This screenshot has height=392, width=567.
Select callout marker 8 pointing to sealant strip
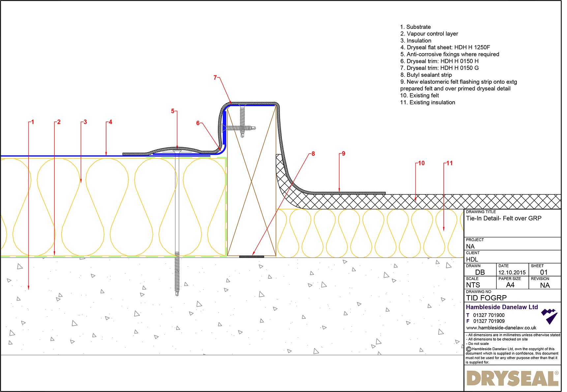[313, 154]
